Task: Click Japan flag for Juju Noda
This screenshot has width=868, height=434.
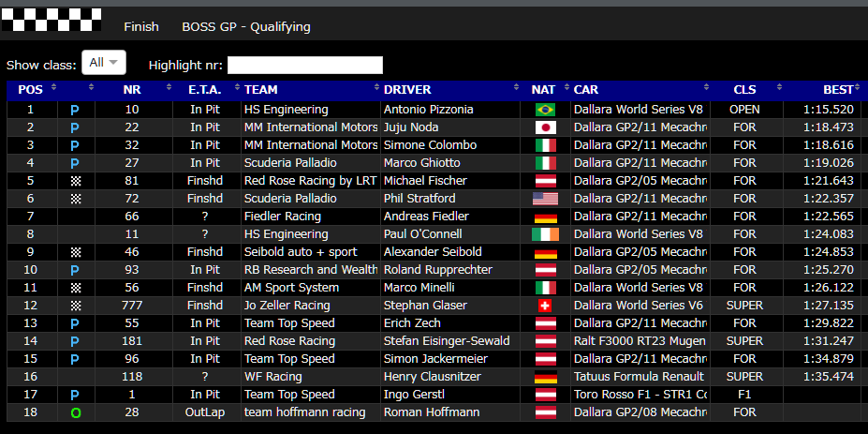Action: click(x=545, y=127)
